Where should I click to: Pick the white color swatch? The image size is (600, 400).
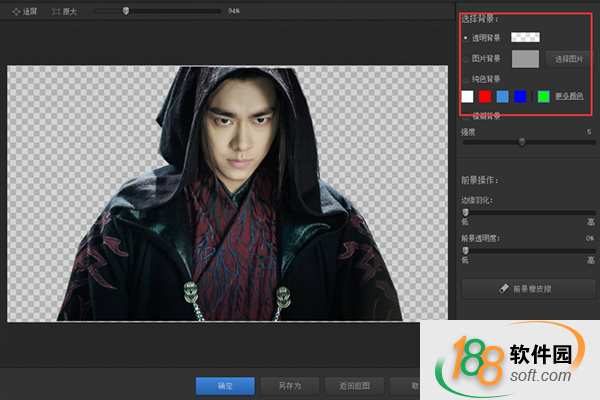click(x=467, y=96)
